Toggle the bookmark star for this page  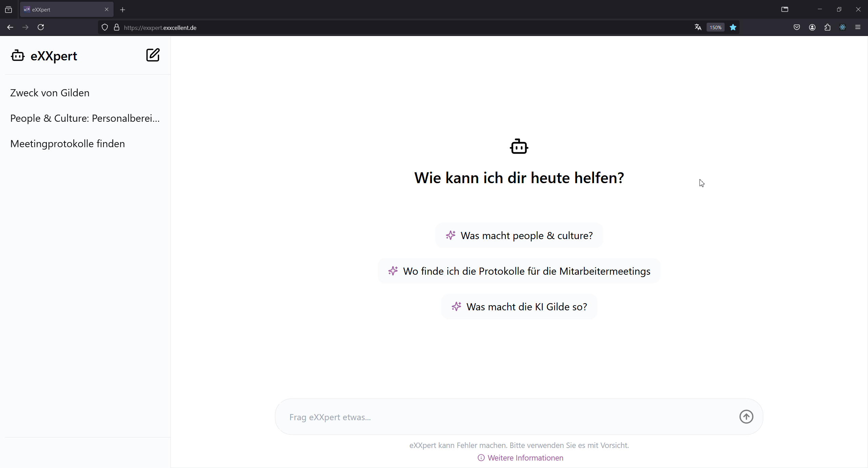(x=733, y=27)
